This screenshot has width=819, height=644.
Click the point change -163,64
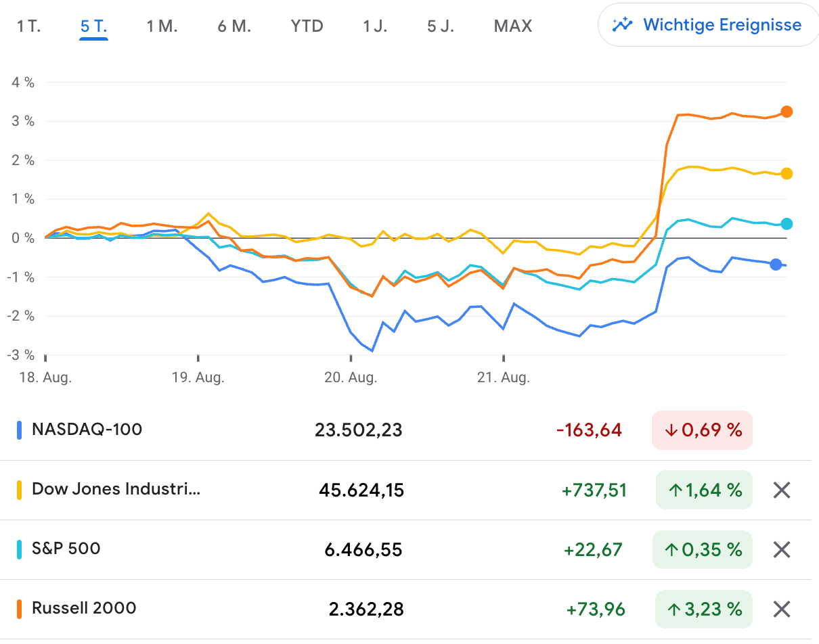(589, 430)
